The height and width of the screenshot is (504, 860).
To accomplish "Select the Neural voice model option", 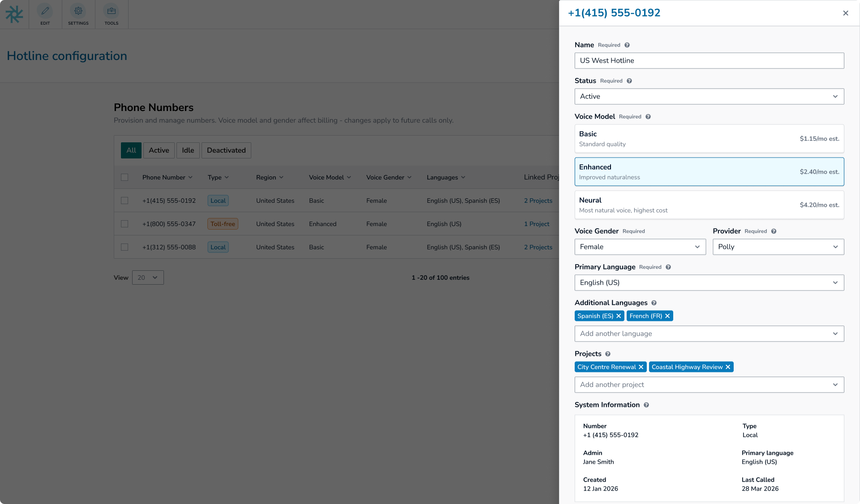I will pos(709,205).
